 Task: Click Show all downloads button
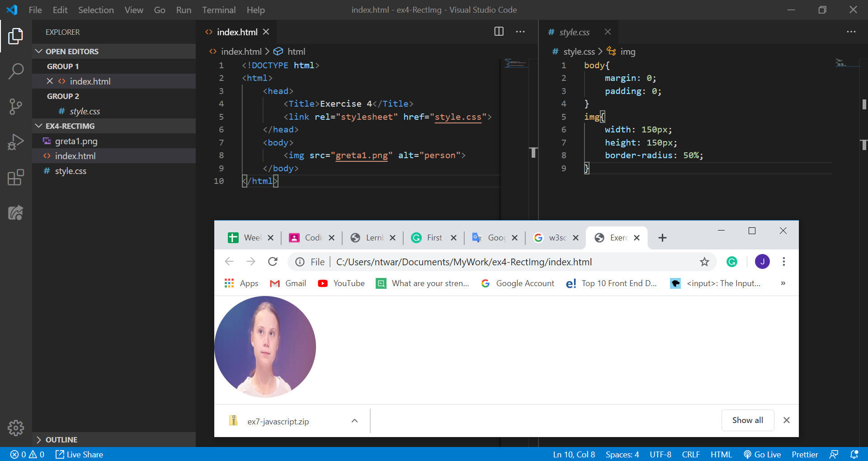[747, 420]
